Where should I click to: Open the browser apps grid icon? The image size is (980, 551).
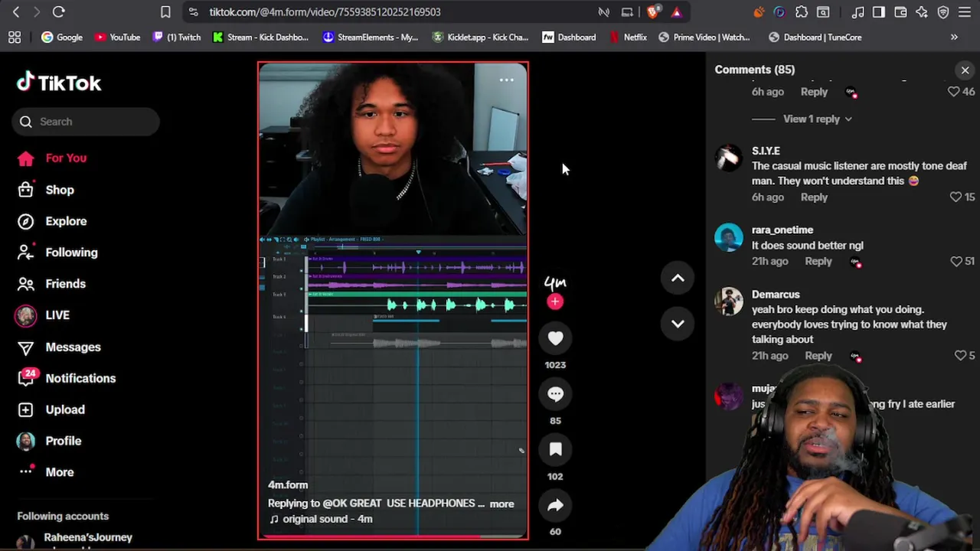coord(14,37)
